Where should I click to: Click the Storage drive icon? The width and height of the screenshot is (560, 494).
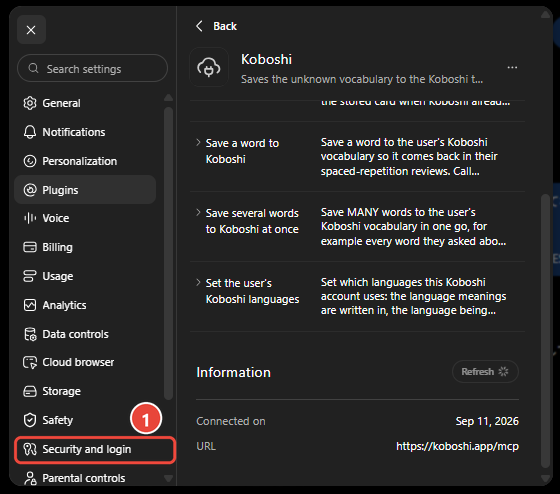[30, 391]
